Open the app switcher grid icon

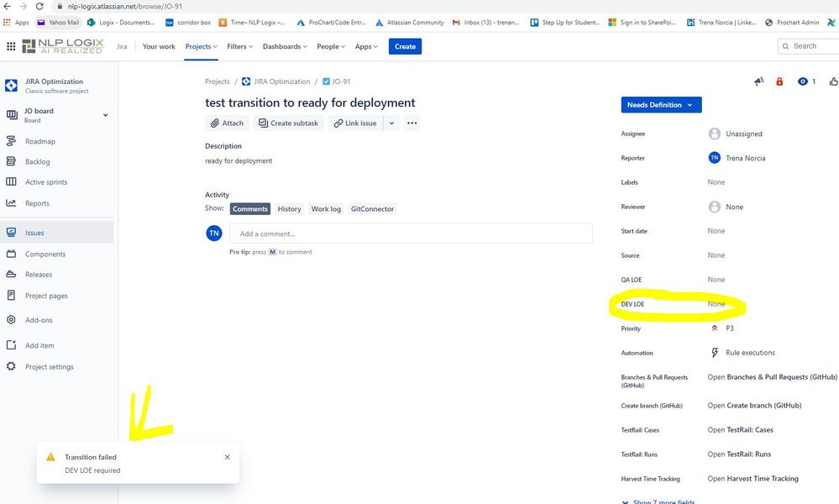11,46
